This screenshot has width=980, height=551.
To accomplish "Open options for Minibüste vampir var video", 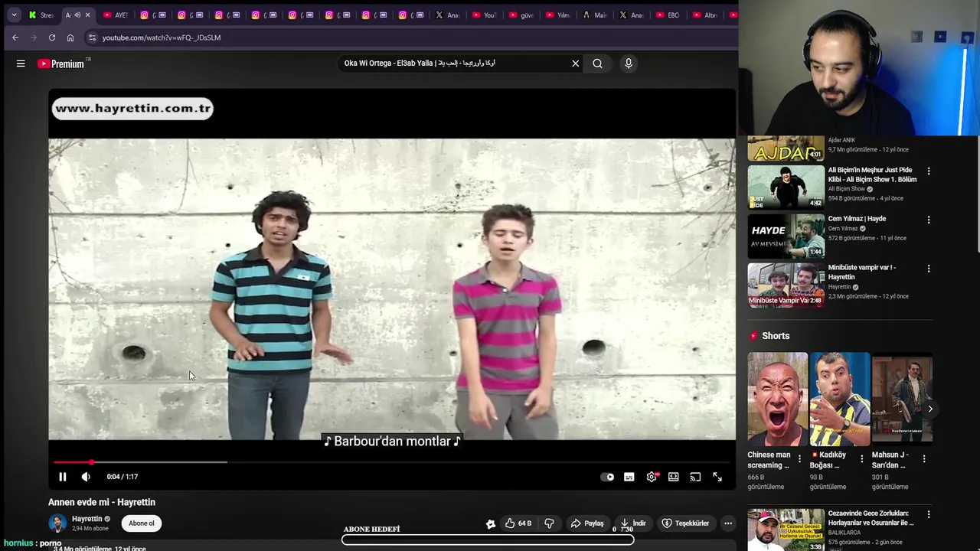I will 929,269.
